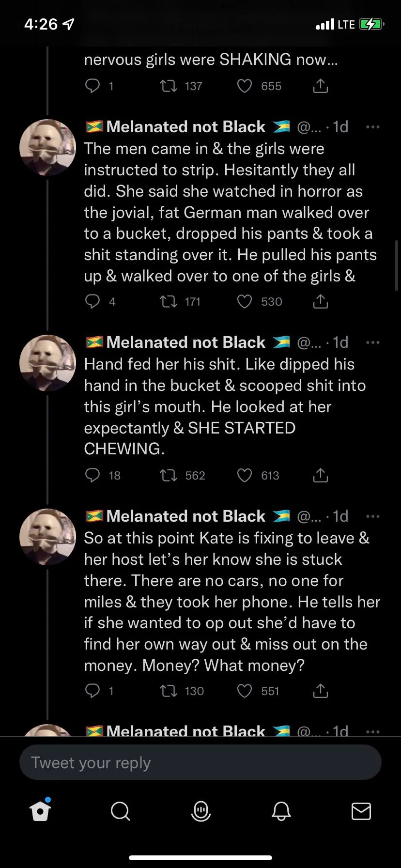
Task: Share the tweet ending in 'What money?'
Action: [x=320, y=691]
